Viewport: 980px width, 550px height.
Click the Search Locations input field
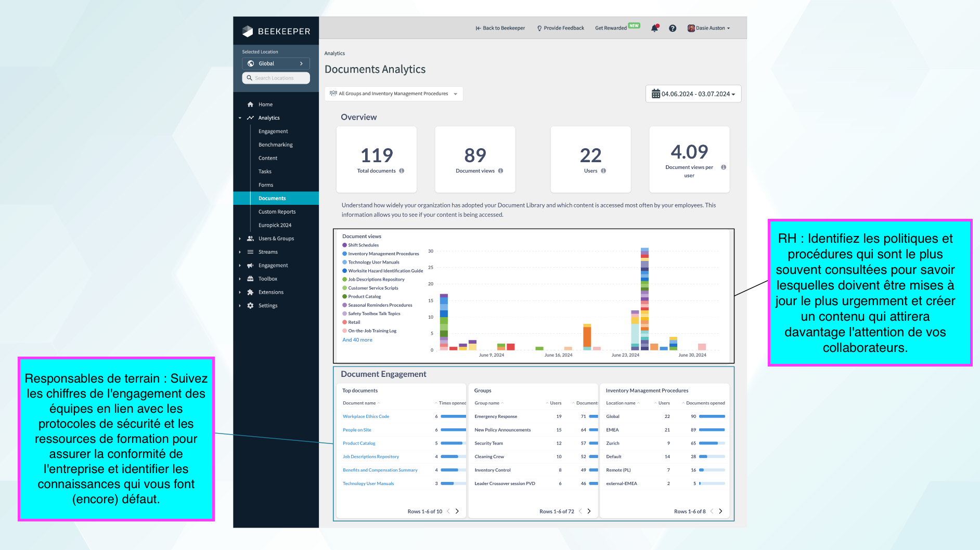tap(276, 78)
